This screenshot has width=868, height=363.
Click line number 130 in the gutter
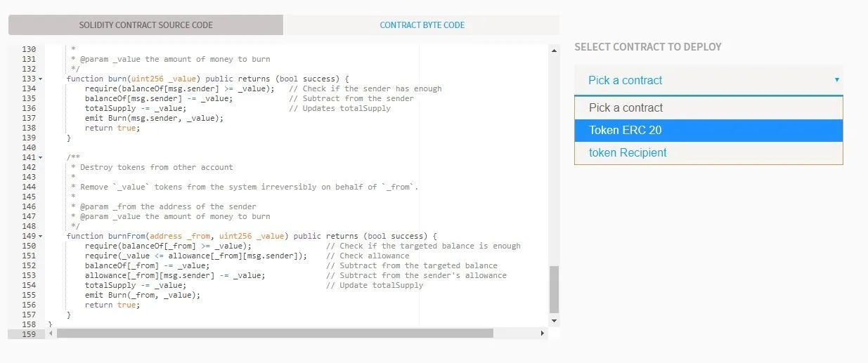(29, 49)
